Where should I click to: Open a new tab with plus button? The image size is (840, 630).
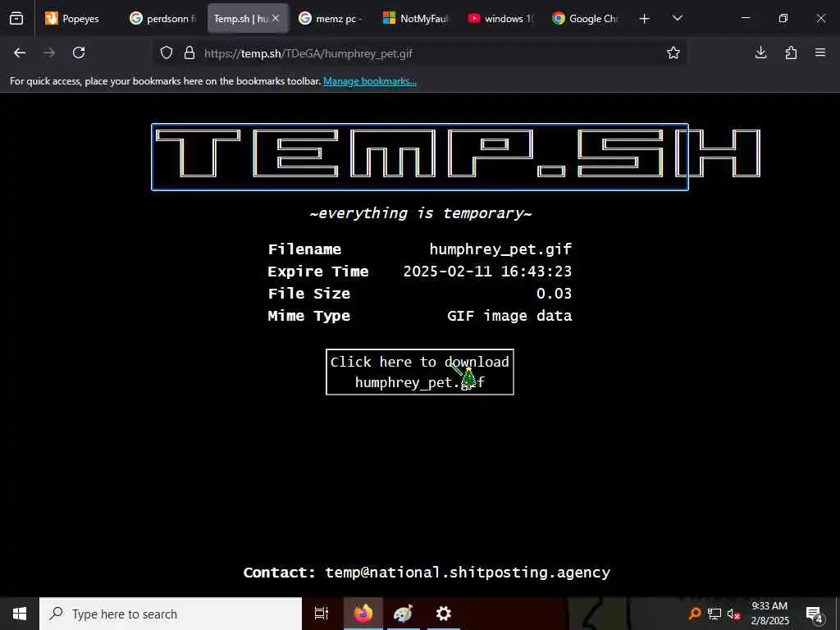click(x=645, y=19)
